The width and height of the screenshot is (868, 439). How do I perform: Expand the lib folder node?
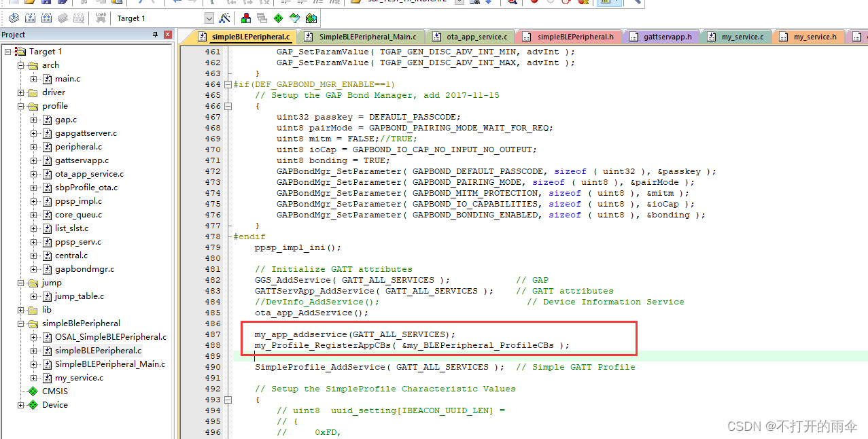21,310
